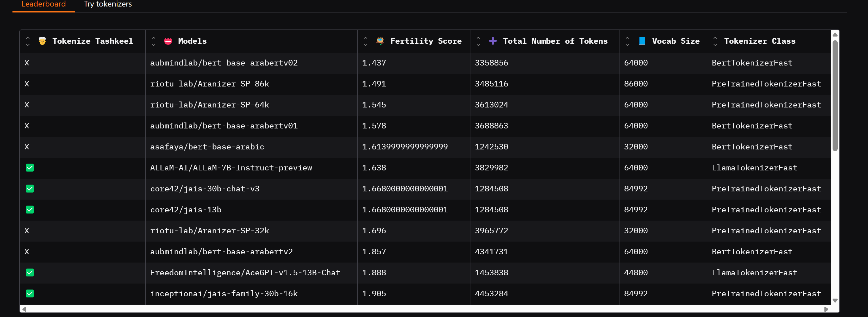
Task: Click green checkmark in jais-30b-chat-v3 row
Action: click(x=30, y=189)
